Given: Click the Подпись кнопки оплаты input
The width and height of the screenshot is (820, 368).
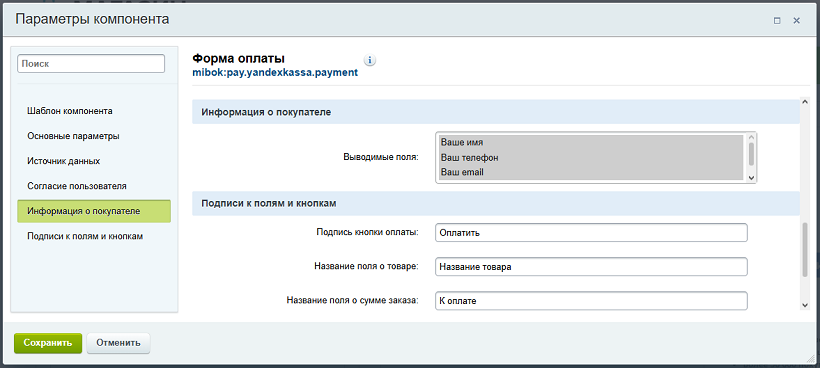Looking at the screenshot, I should pyautogui.click(x=591, y=233).
